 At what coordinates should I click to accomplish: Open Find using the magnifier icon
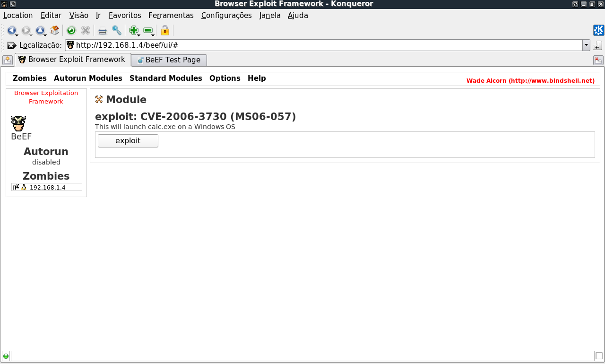click(x=117, y=31)
